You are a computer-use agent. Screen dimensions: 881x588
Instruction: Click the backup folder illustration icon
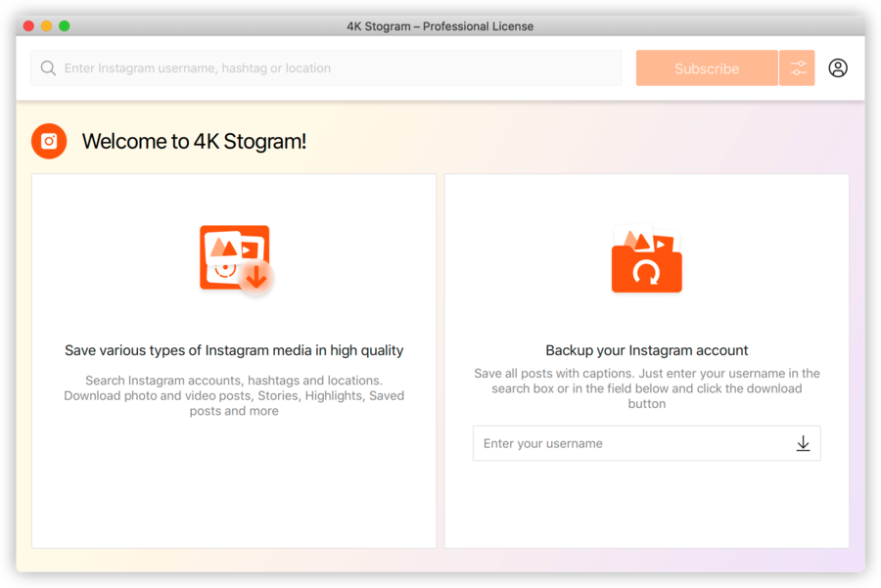647,258
